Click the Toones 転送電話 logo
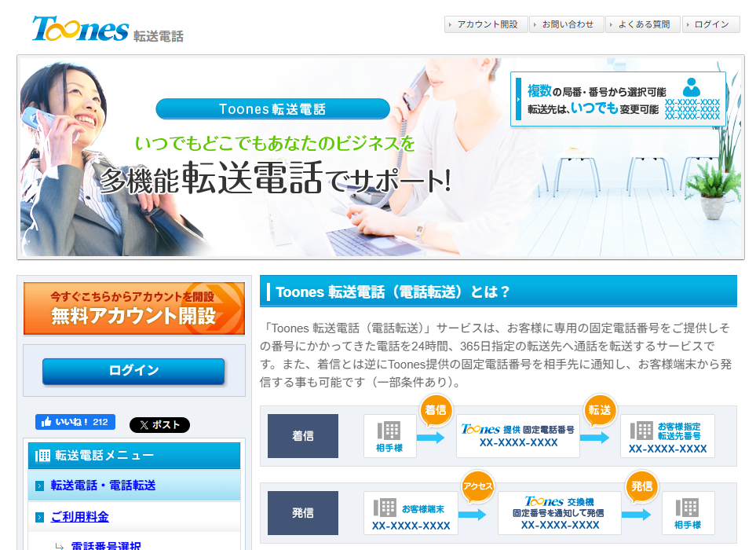The image size is (756, 550). [x=108, y=29]
